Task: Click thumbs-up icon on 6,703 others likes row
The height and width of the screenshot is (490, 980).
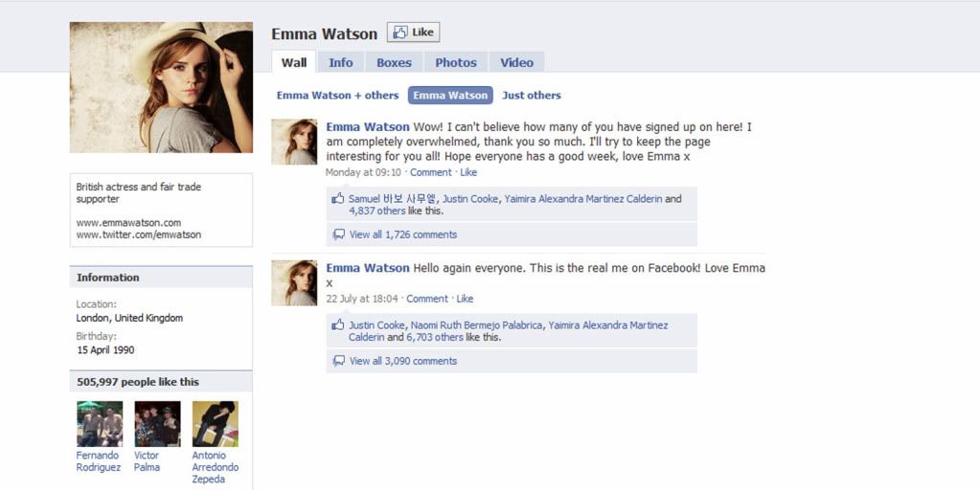Action: click(338, 324)
